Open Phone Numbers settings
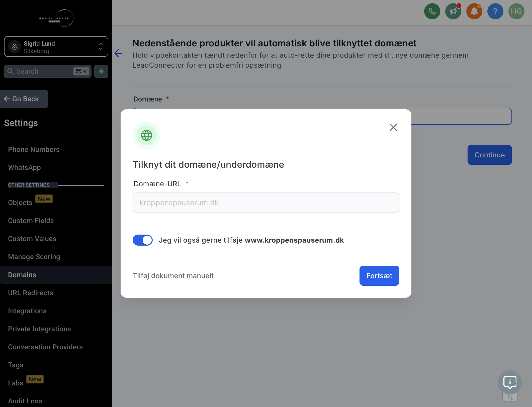 tap(34, 150)
